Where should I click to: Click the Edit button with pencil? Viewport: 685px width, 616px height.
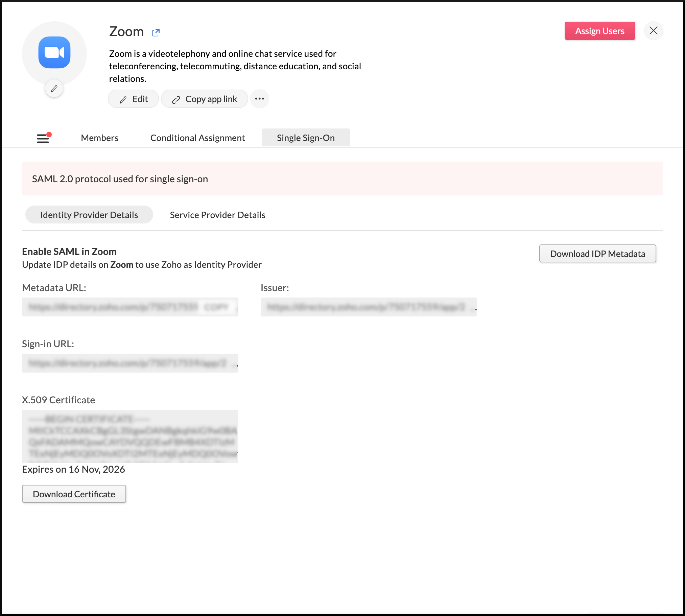tap(133, 99)
